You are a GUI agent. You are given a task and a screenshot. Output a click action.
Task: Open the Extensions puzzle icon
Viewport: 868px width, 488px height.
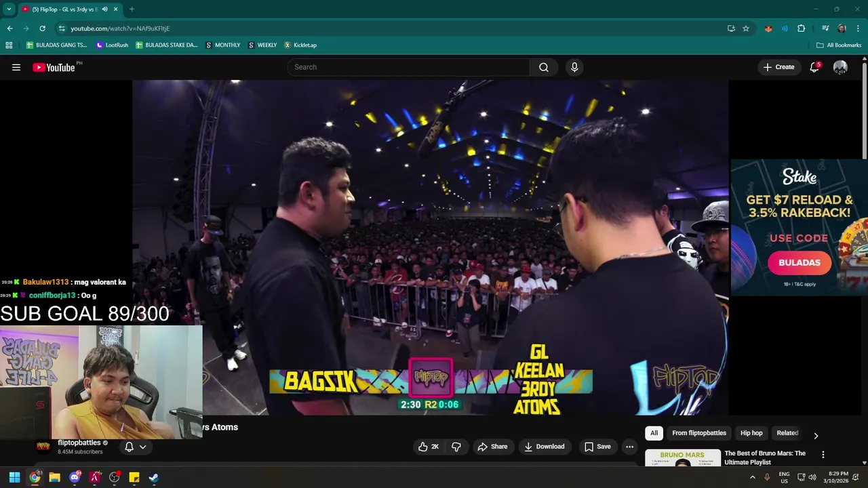[x=801, y=28]
